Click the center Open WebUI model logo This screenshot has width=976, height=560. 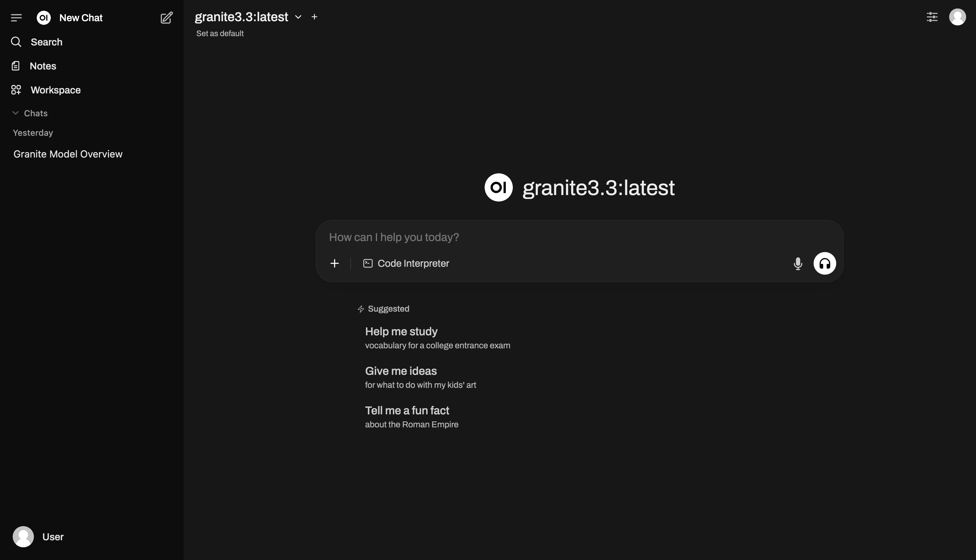tap(498, 187)
